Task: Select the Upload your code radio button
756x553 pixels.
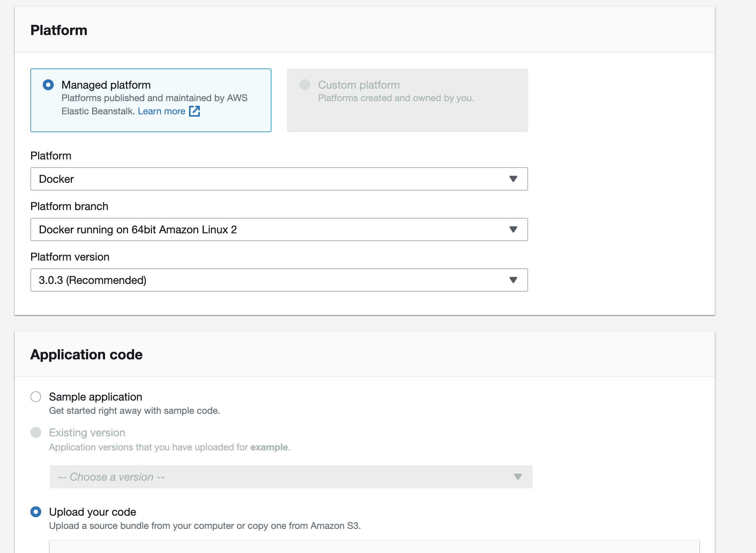Action: point(36,512)
